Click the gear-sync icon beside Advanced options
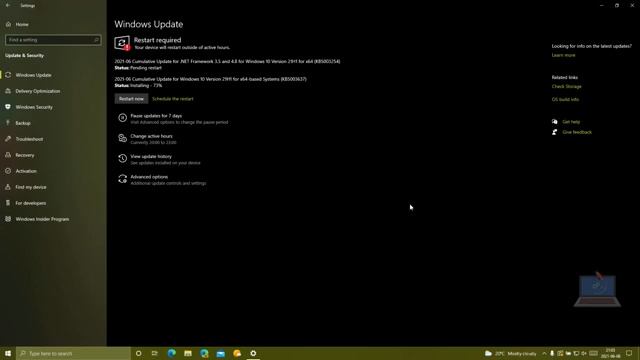Screen dimensions: 640x360 [x=122, y=179]
